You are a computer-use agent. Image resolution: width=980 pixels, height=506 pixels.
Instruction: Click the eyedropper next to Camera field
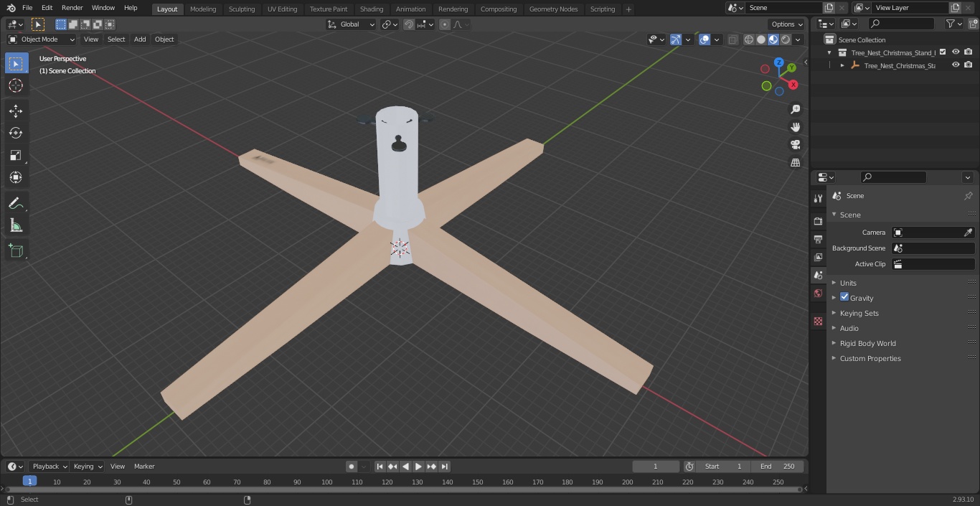[x=968, y=233]
